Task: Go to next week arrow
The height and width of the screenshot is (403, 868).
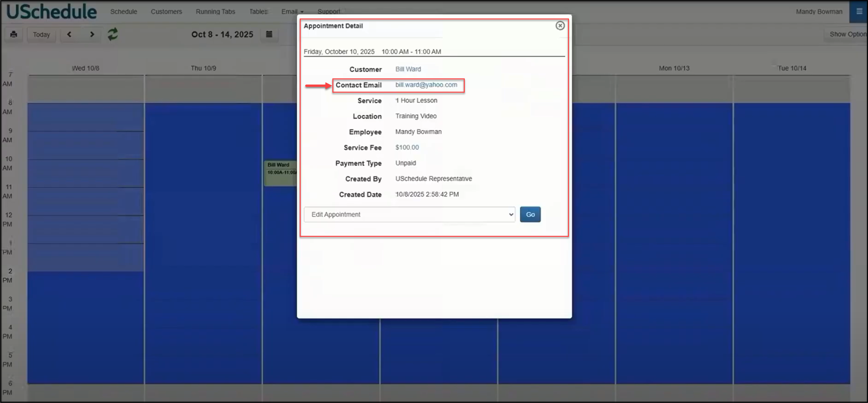Action: (x=92, y=34)
